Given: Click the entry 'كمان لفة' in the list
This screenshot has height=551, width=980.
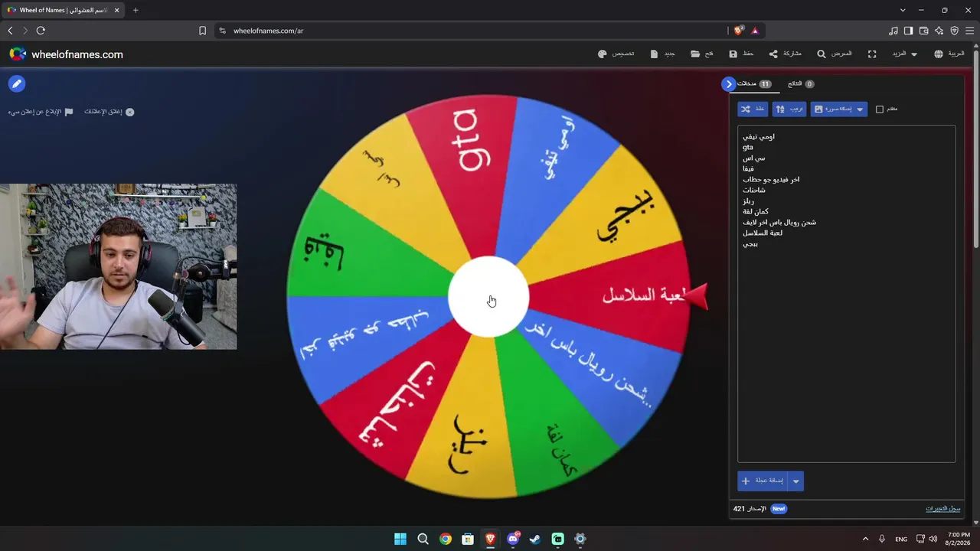Looking at the screenshot, I should 756,212.
